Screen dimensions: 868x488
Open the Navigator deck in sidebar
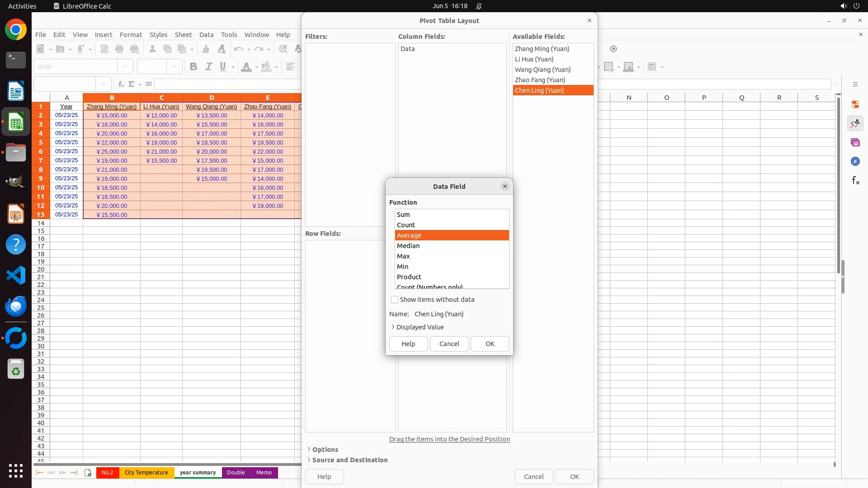tap(855, 161)
